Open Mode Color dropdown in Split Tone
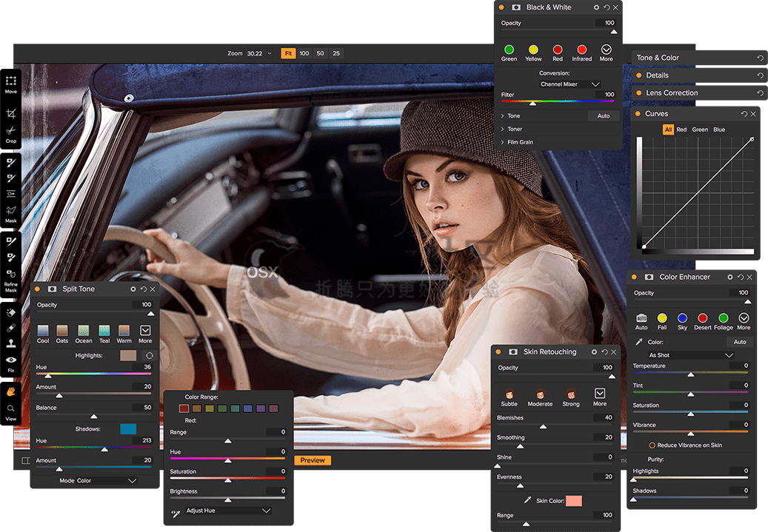This screenshot has width=768, height=532. (98, 481)
